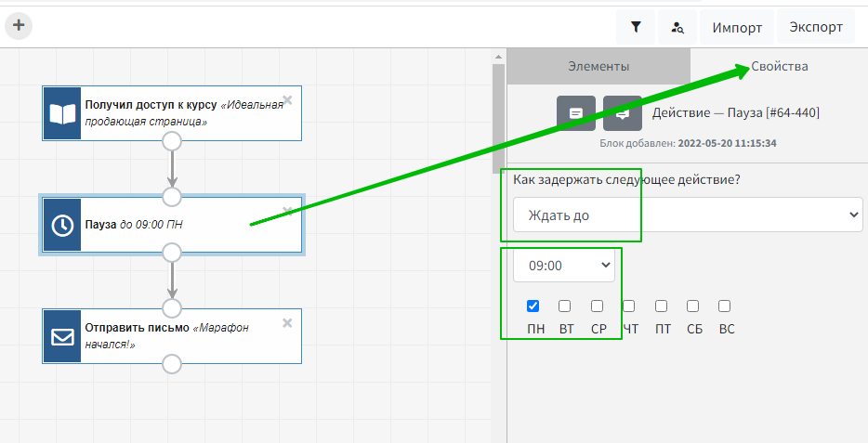Switch to the Элементы tab

[x=598, y=66]
